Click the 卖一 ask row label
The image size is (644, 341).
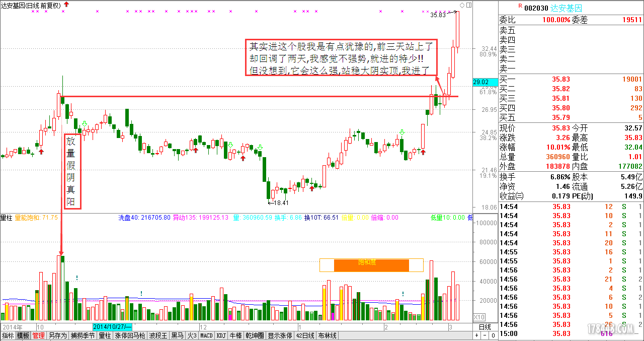pyautogui.click(x=508, y=69)
